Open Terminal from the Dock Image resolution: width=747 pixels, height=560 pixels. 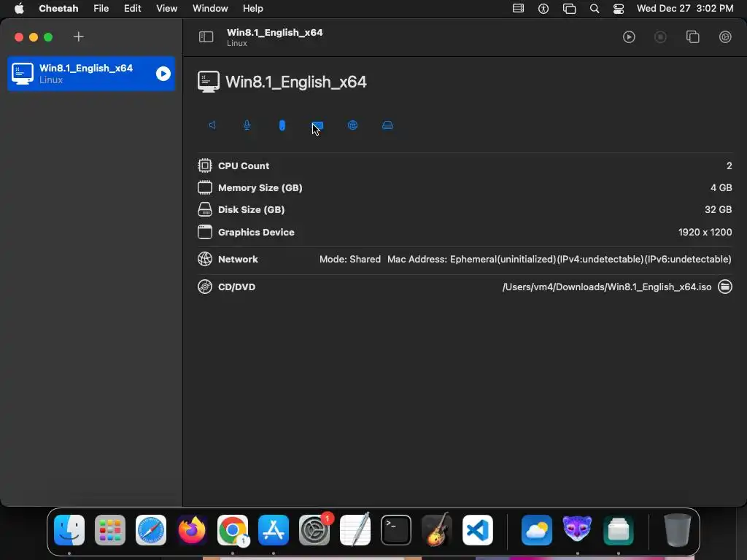(x=396, y=530)
